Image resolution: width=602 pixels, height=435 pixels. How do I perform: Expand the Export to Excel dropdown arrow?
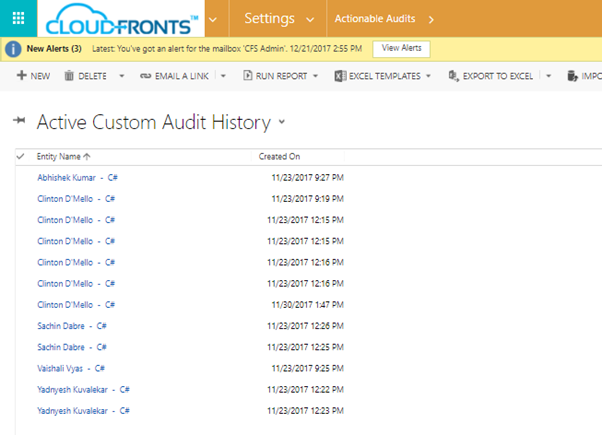pyautogui.click(x=549, y=76)
